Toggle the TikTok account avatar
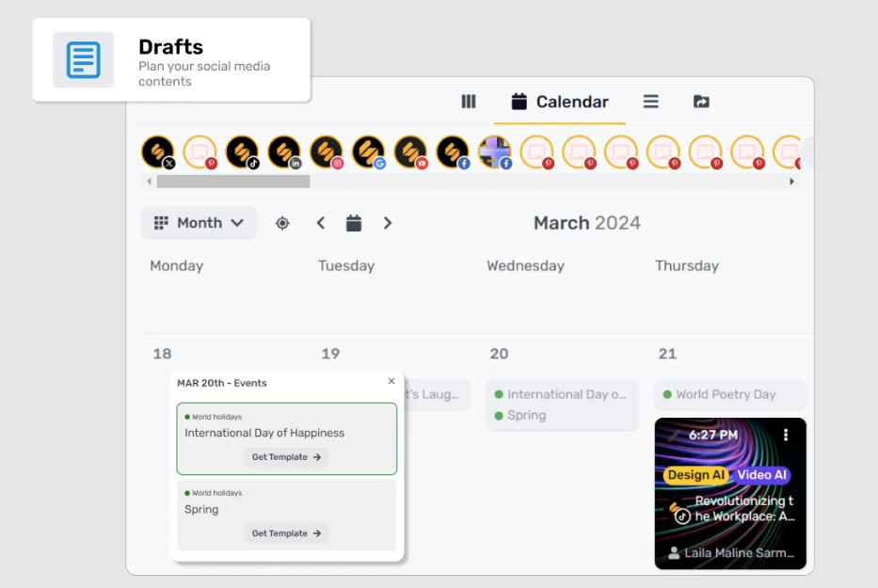The image size is (878, 588). point(243,151)
